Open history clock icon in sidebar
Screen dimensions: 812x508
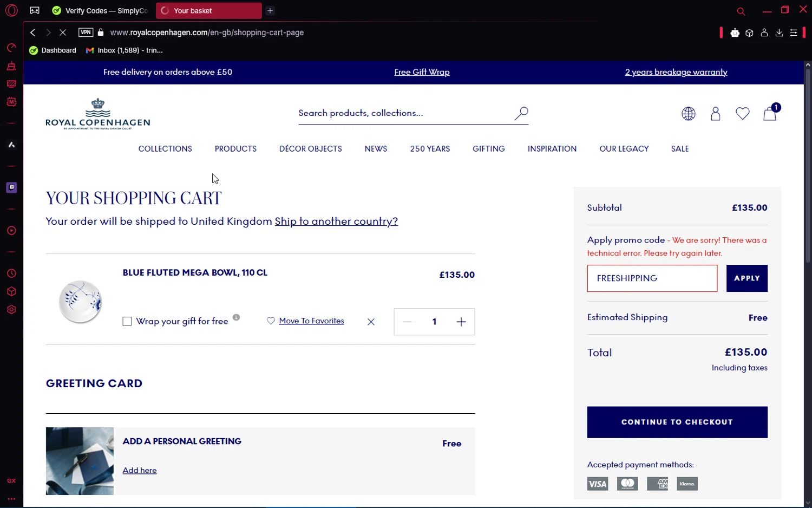pyautogui.click(x=11, y=273)
